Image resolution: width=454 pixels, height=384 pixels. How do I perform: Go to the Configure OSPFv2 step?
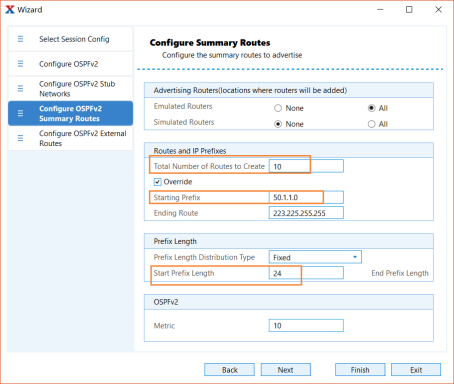70,64
